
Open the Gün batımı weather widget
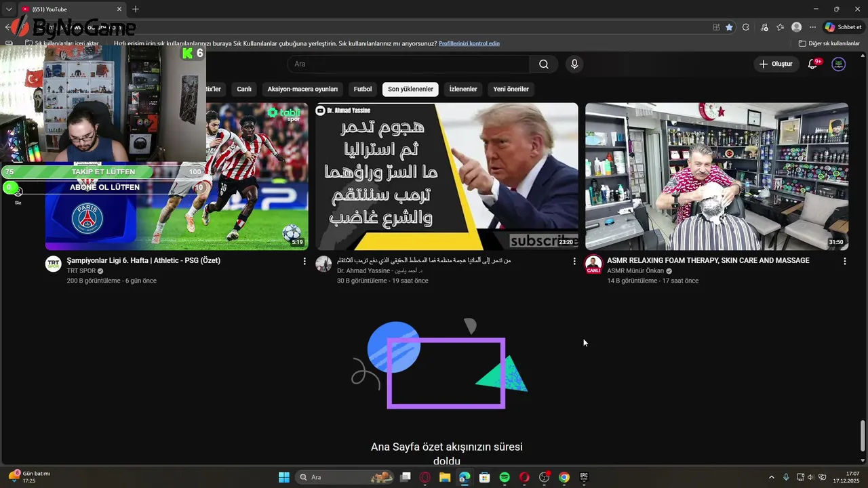click(x=29, y=477)
